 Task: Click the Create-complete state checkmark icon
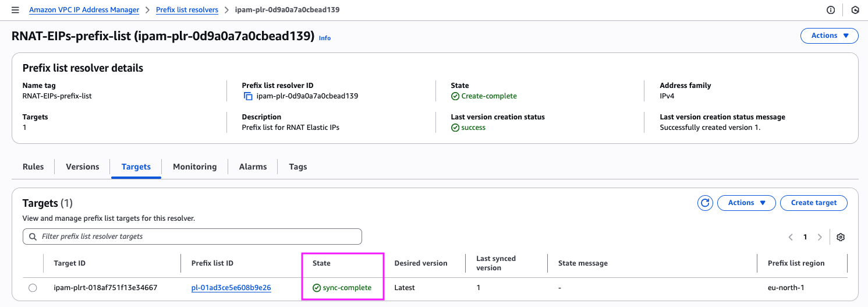click(455, 96)
